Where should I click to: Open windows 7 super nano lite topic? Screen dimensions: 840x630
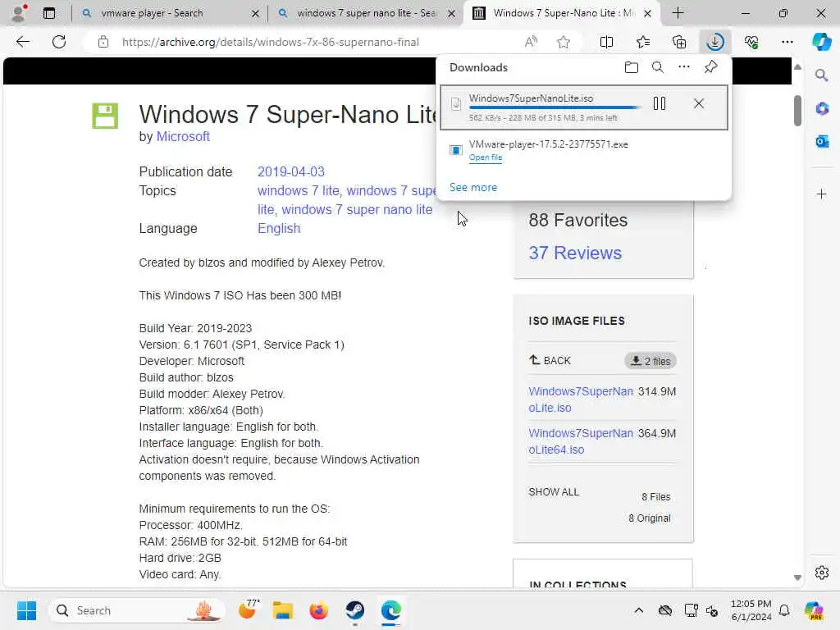pos(357,209)
